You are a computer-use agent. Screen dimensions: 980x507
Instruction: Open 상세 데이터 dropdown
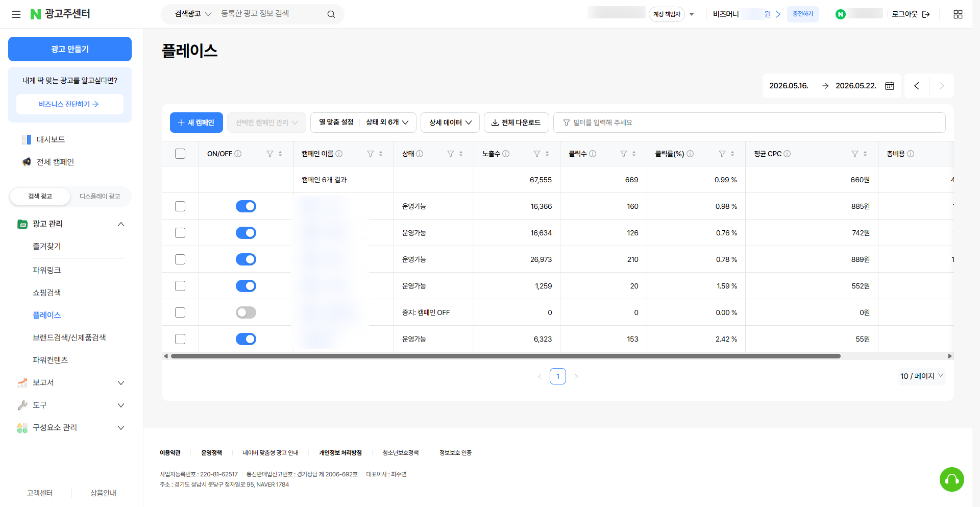[450, 123]
